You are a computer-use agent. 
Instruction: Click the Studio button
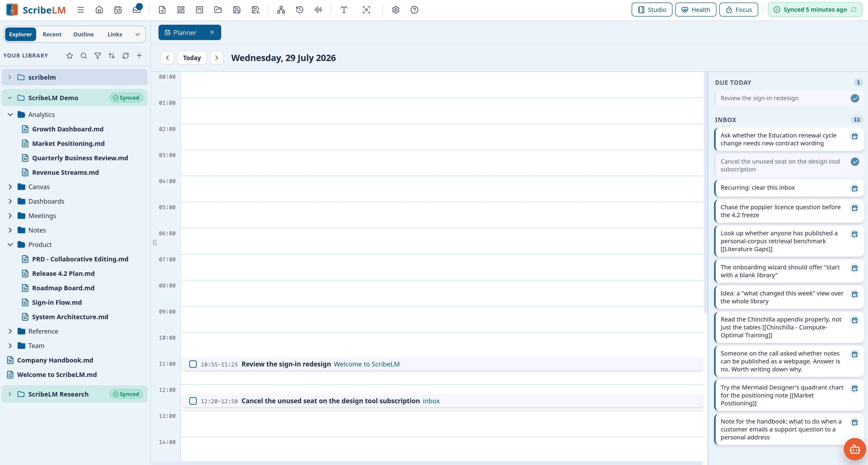pos(652,9)
